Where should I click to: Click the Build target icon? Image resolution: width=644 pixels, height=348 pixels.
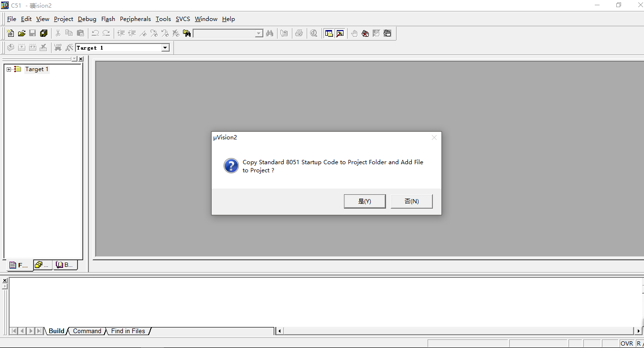[21, 47]
